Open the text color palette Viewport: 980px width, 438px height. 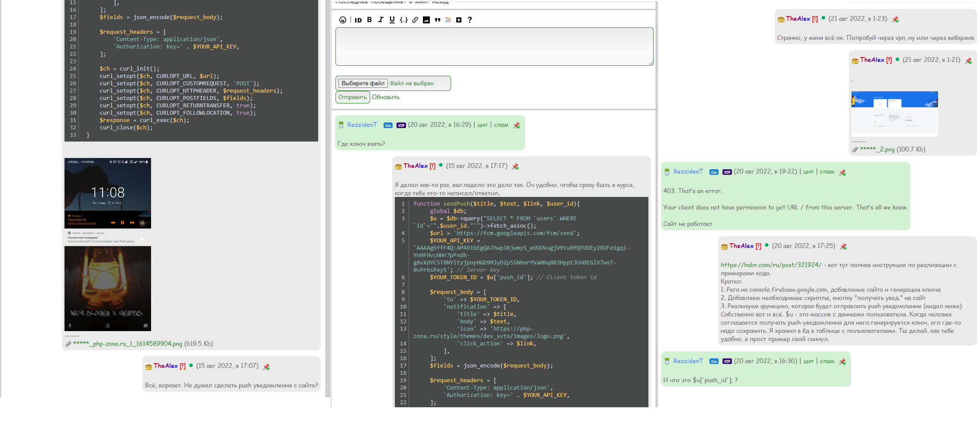(448, 20)
